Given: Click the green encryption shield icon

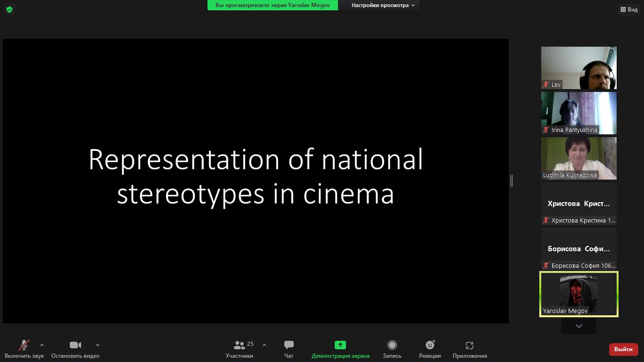Looking at the screenshot, I should point(9,9).
